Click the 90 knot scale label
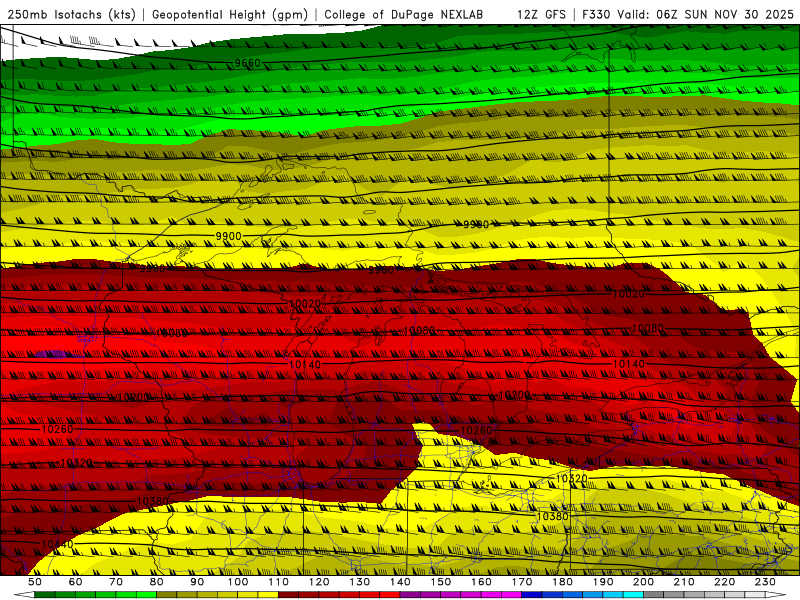The height and width of the screenshot is (600, 800). 197,582
